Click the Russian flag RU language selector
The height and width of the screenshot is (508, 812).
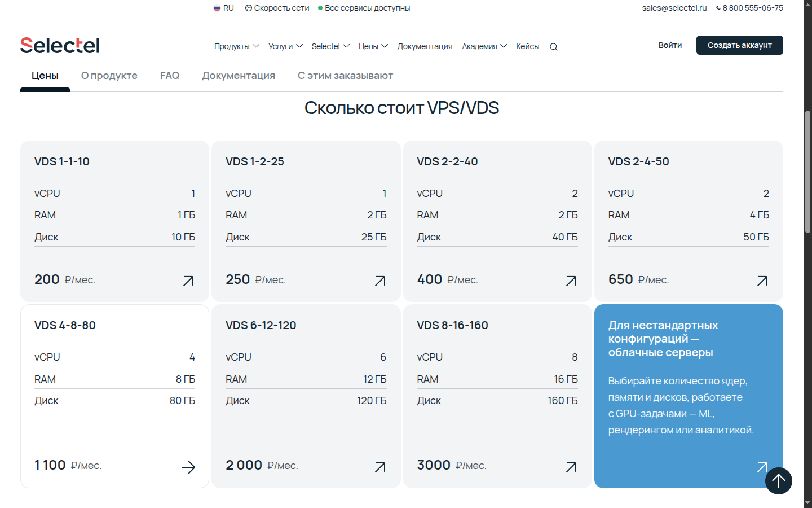224,8
